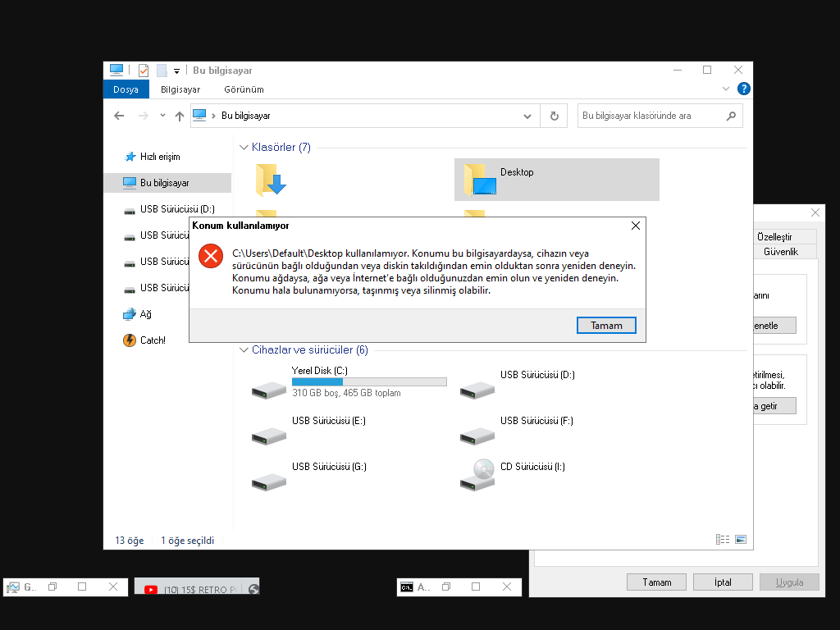
Task: Restore the minimized command prompt window A..
Action: (446, 587)
